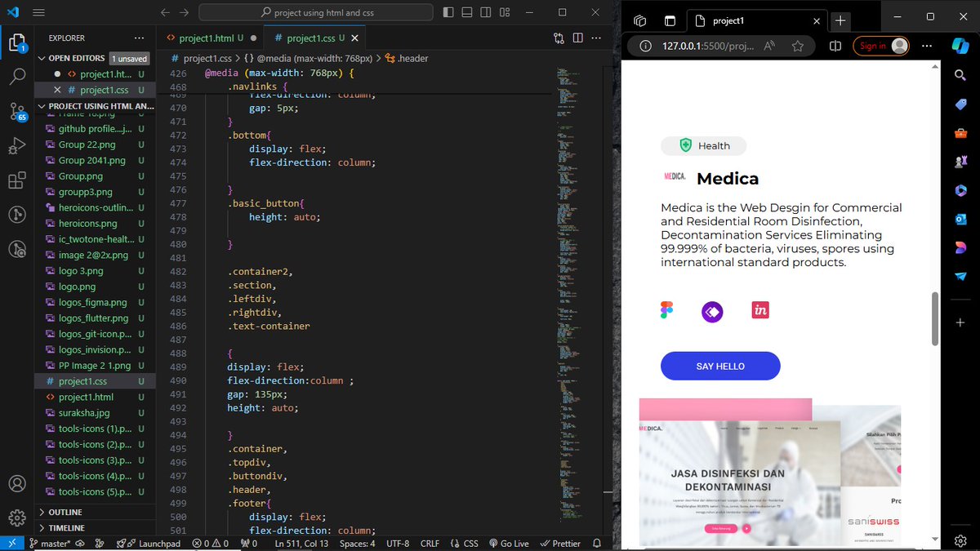Viewport: 980px width, 551px height.
Task: Open suraksha.jpg in the file tree
Action: [x=82, y=413]
